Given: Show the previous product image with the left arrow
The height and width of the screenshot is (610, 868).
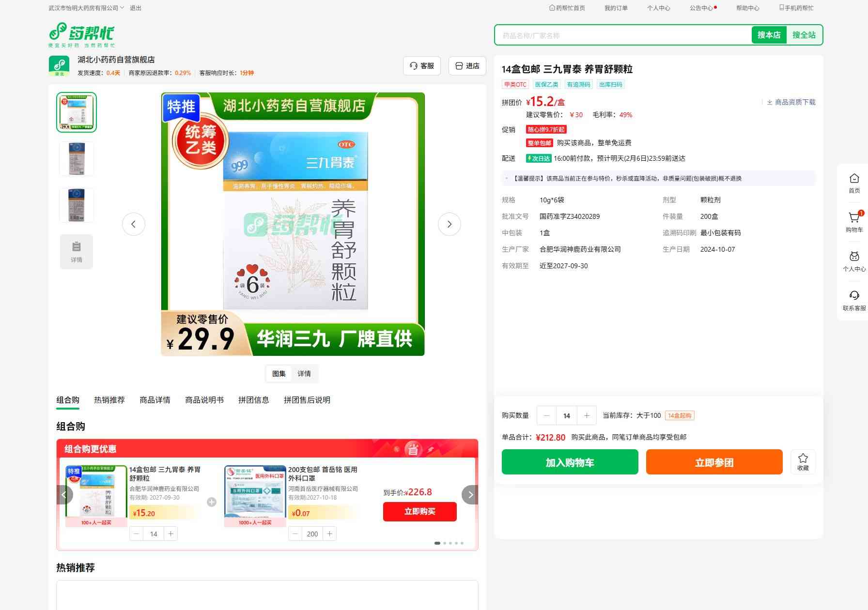Looking at the screenshot, I should tap(134, 224).
